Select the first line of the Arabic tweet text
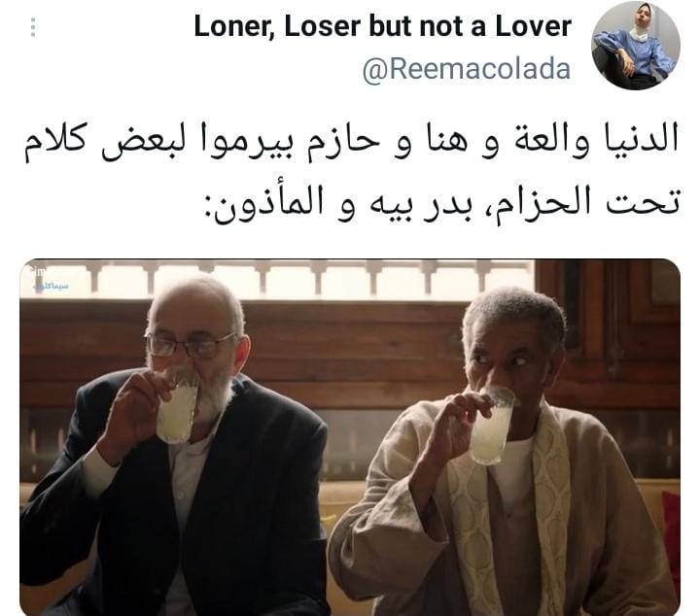This screenshot has width=700, height=616. point(351,142)
